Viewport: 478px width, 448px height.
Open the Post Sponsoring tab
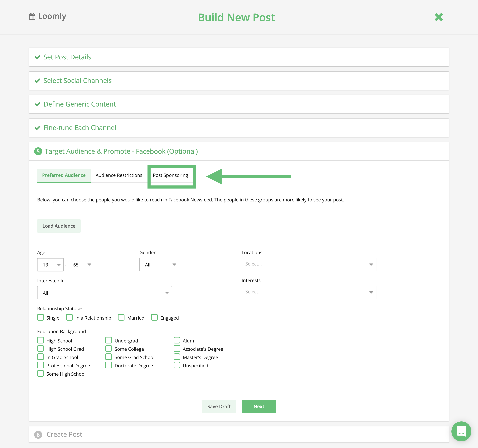tap(170, 175)
